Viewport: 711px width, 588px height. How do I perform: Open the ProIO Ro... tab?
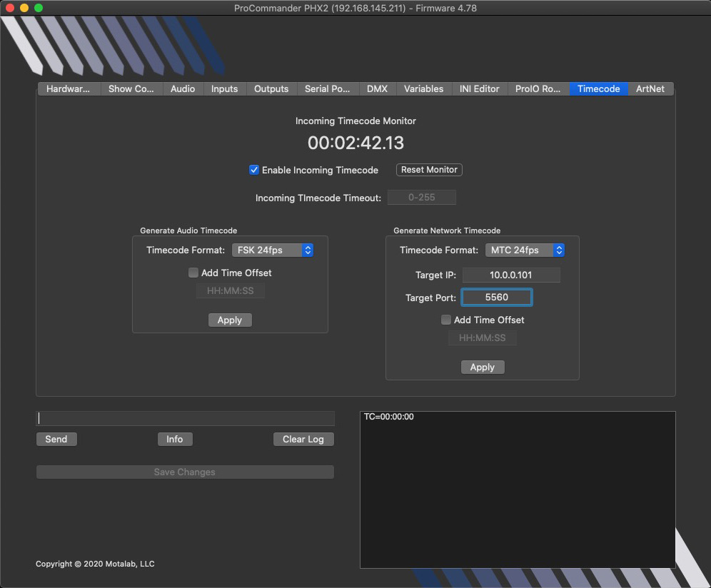[x=538, y=89]
